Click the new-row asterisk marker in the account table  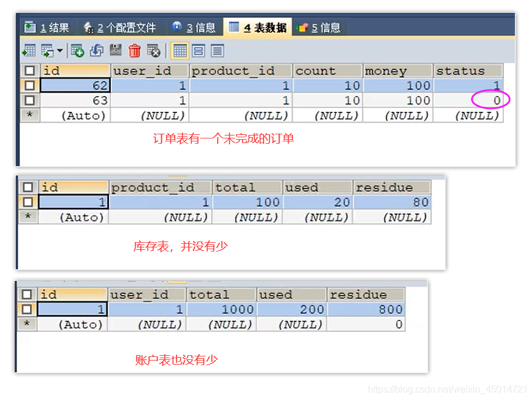pos(27,324)
